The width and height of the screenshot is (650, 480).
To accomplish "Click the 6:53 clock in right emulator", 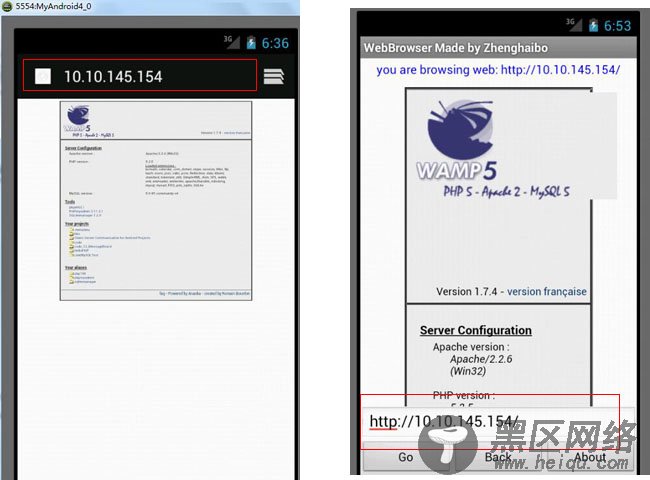I will 617,26.
